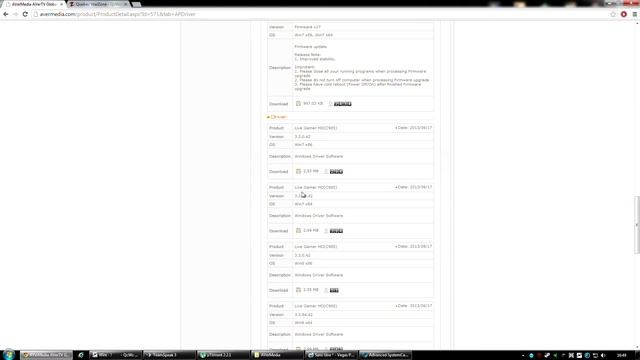Click file icon for Win8 x86 driver
Screen dimensions: 640x360
pos(298,290)
